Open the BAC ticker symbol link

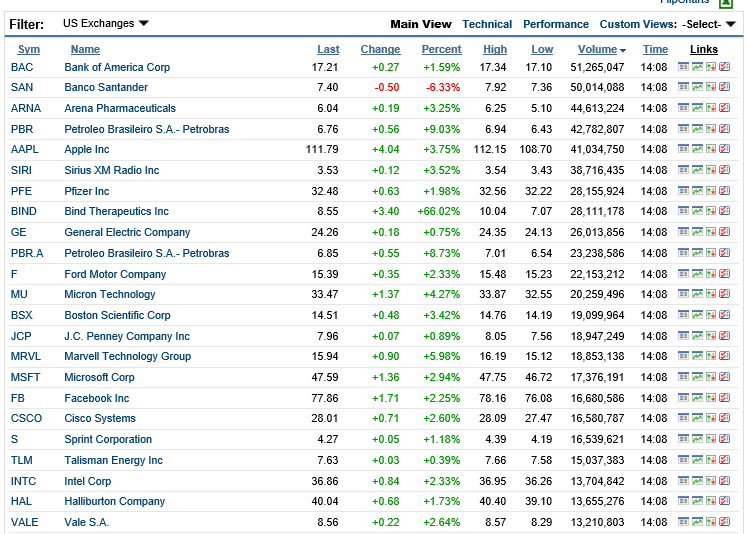click(x=22, y=67)
